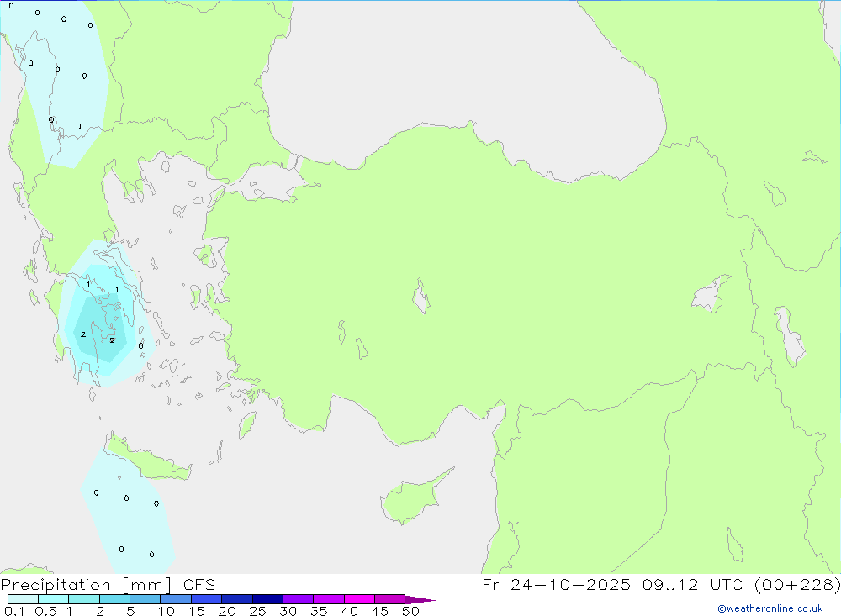Click the 'CFS' model label

pos(199,585)
